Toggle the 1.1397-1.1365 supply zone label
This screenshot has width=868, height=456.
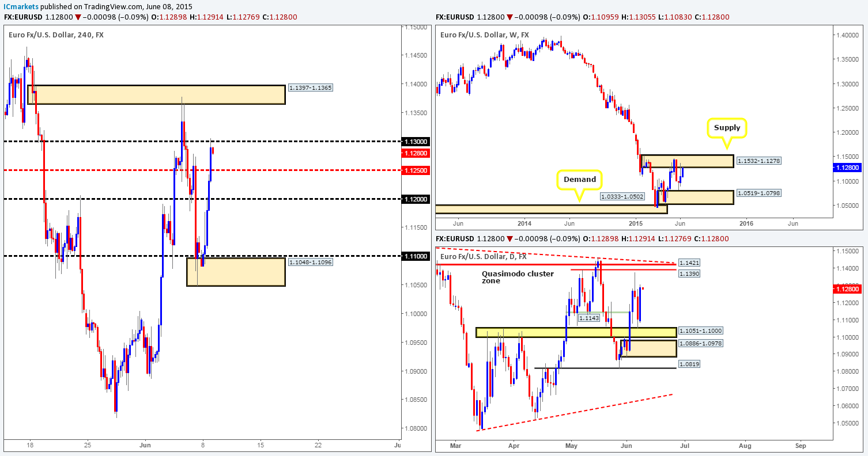[310, 88]
